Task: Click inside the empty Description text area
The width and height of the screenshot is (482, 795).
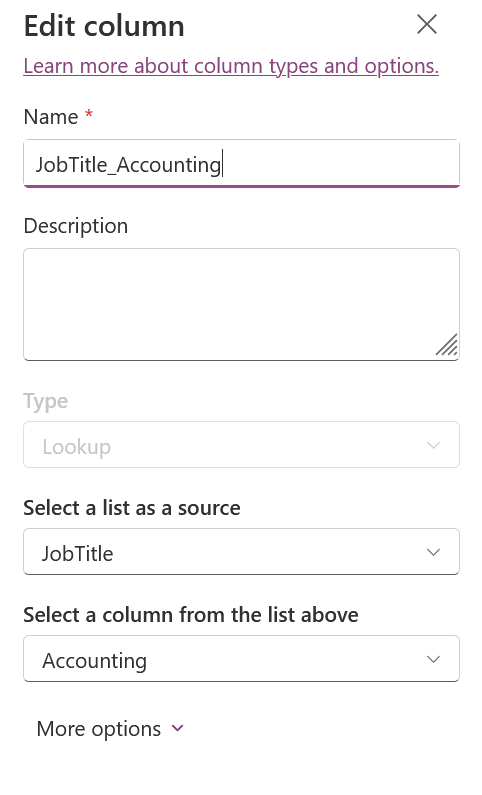Action: [x=241, y=304]
